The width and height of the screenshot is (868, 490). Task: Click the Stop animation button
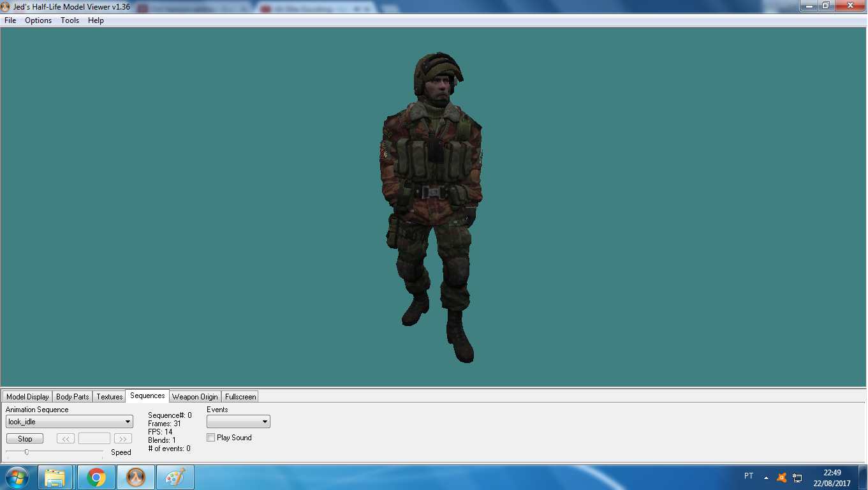coord(25,438)
